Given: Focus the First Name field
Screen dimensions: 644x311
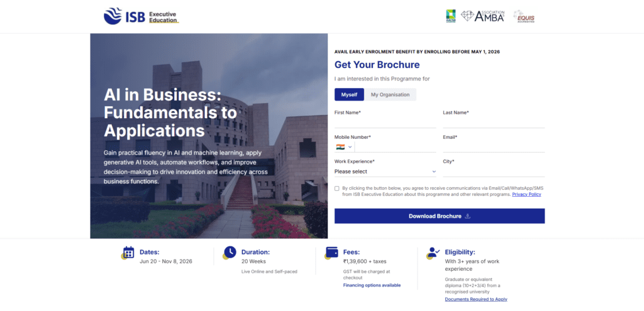Looking at the screenshot, I should click(x=386, y=123).
